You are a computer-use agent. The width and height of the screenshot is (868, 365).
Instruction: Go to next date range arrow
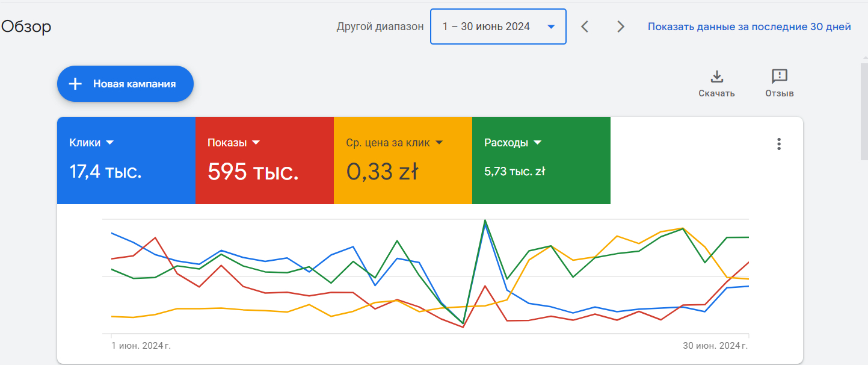tap(621, 27)
